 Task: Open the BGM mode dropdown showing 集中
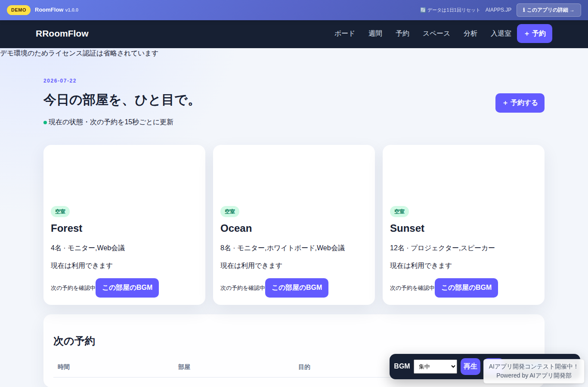click(435, 366)
